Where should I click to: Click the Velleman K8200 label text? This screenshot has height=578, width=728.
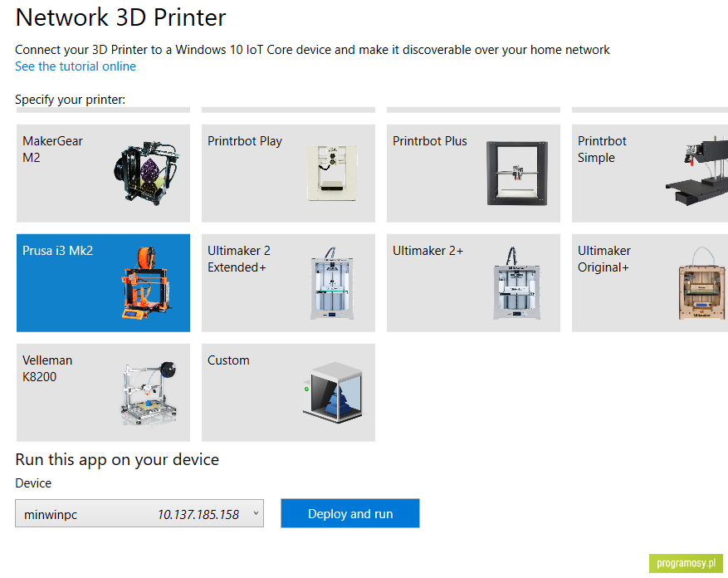pyautogui.click(x=47, y=369)
